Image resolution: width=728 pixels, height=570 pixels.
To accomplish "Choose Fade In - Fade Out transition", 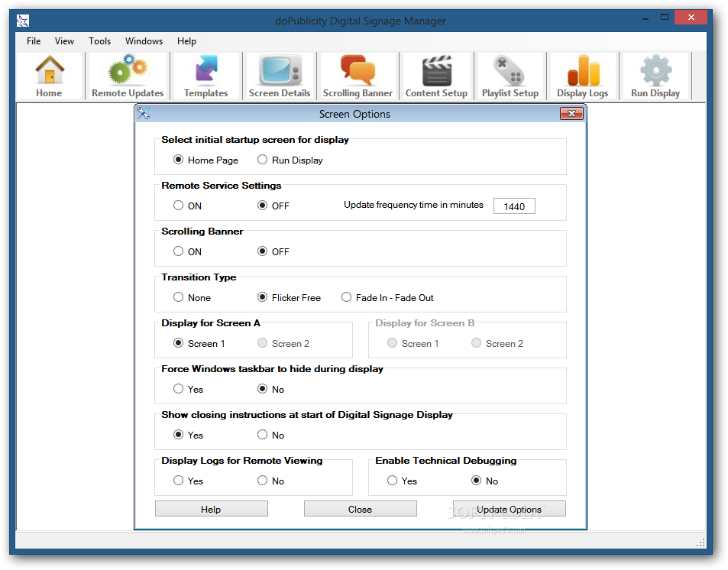I will (387, 297).
